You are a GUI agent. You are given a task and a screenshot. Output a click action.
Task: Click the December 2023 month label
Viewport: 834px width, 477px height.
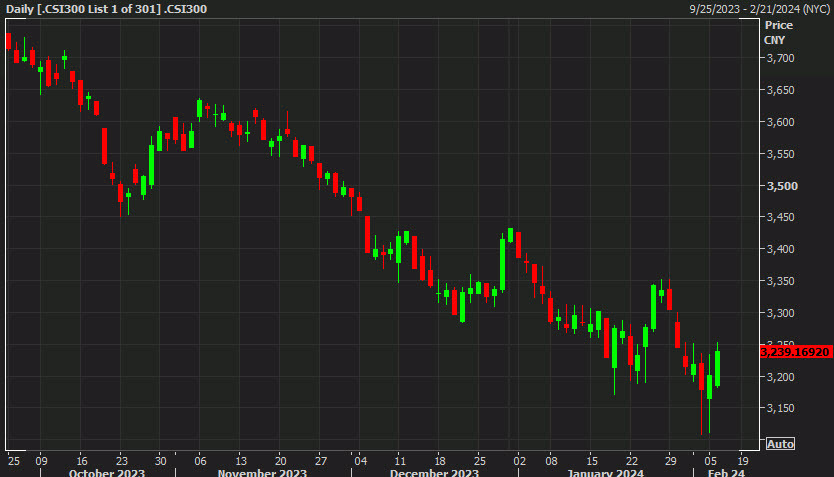click(434, 472)
